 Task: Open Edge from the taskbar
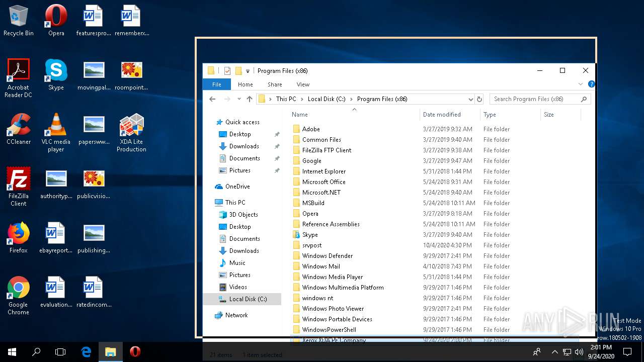tap(86, 352)
